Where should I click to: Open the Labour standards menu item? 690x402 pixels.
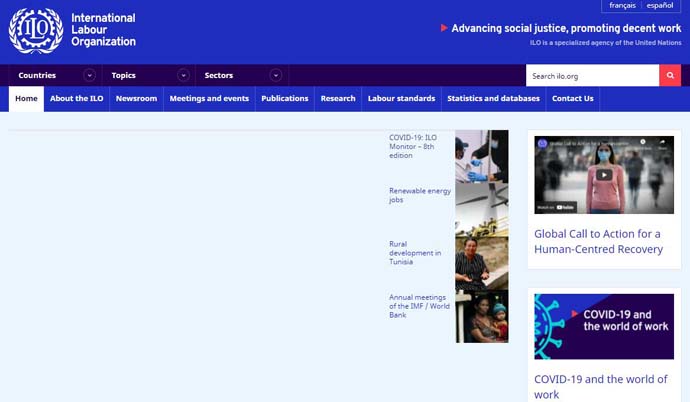401,98
